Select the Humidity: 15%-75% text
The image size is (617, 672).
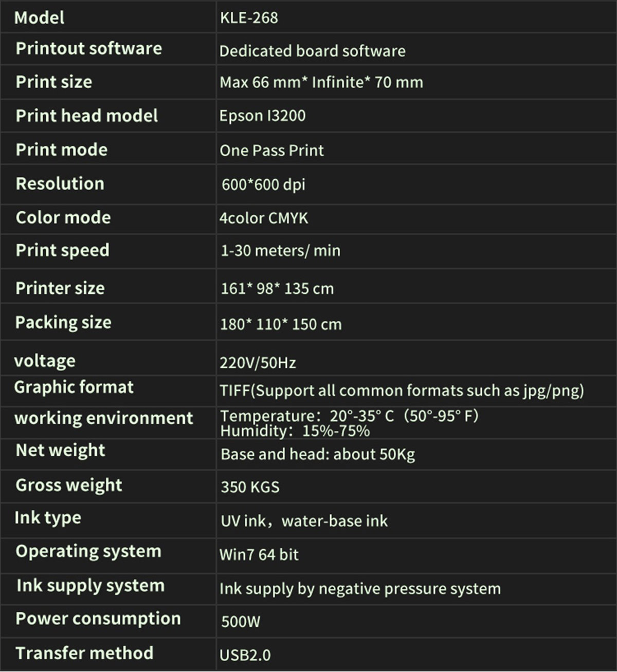295,431
